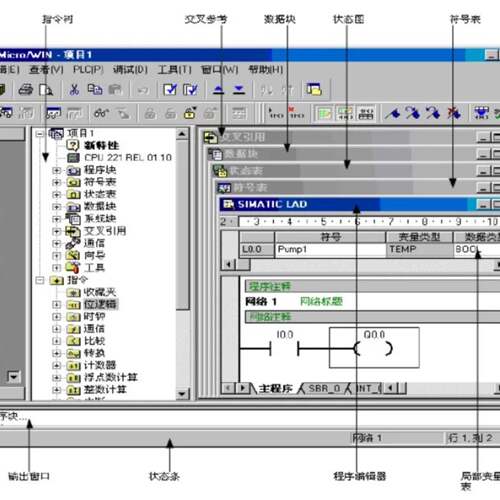Collapse the 指令 tree node
The image size is (500, 500).
(x=40, y=280)
